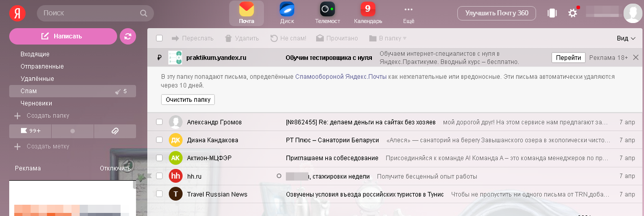Screen dimensions: 644x216
Task: Toggle select-all messages checkbox
Action: 159,38
